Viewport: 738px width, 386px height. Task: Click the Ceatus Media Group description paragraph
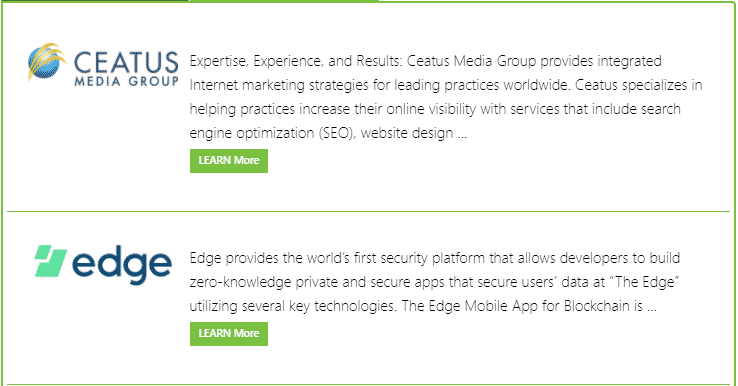(x=446, y=97)
